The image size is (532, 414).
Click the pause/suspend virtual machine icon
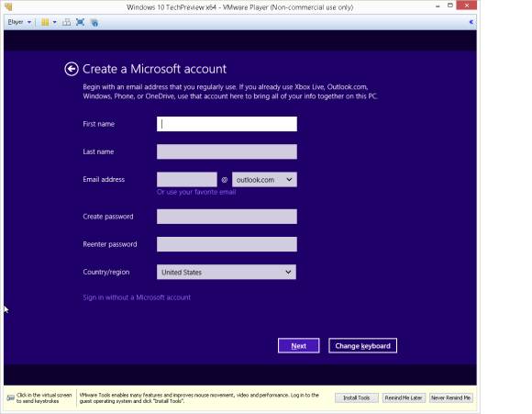coord(45,22)
